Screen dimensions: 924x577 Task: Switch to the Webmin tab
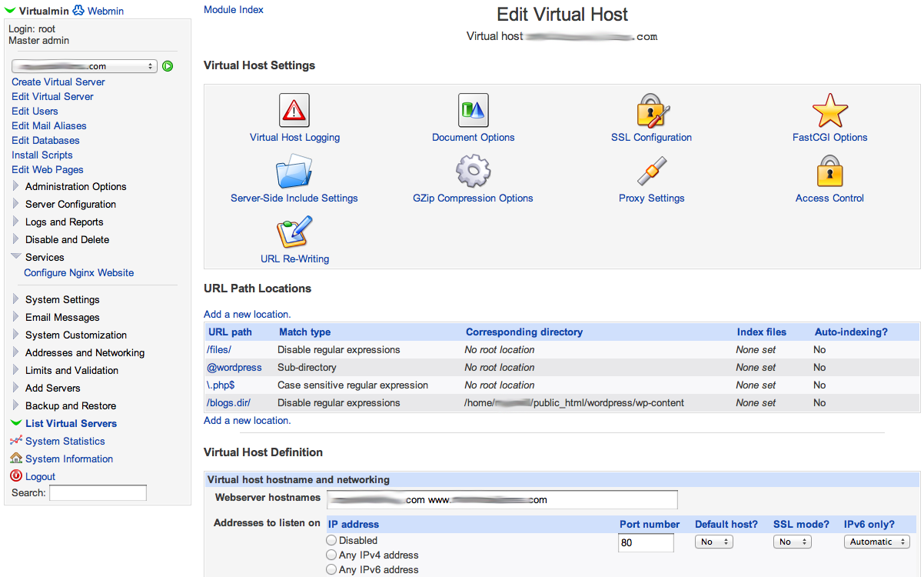point(105,11)
